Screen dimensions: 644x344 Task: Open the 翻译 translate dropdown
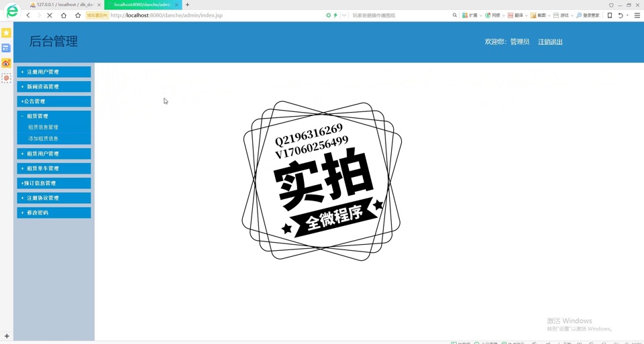point(517,15)
